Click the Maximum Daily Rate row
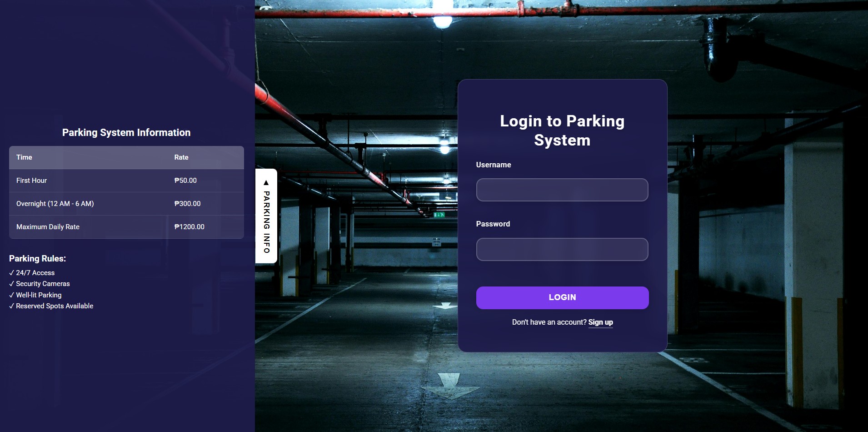The width and height of the screenshot is (868, 432). pos(126,227)
